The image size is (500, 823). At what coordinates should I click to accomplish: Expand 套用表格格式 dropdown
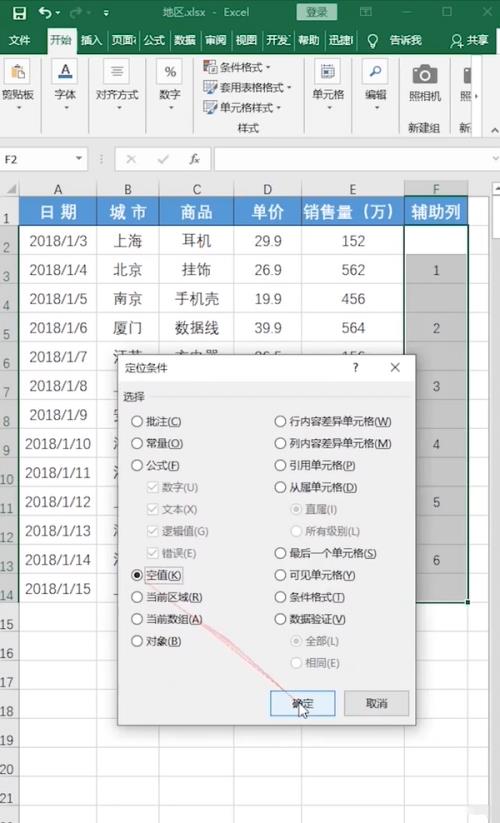point(247,87)
